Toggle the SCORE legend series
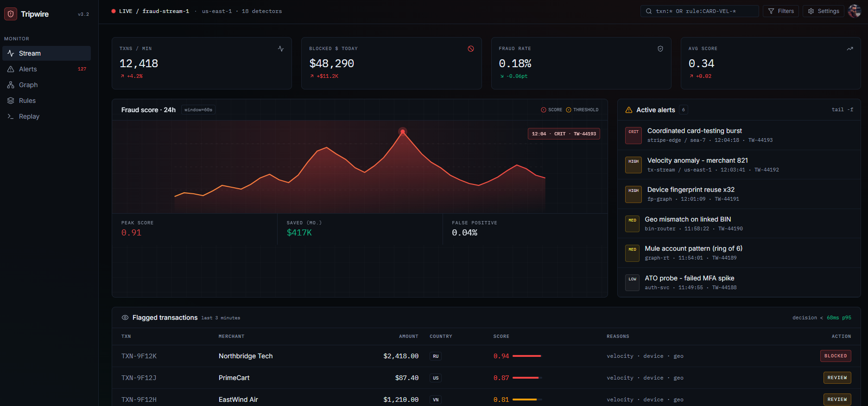This screenshot has width=868, height=406. click(x=551, y=110)
